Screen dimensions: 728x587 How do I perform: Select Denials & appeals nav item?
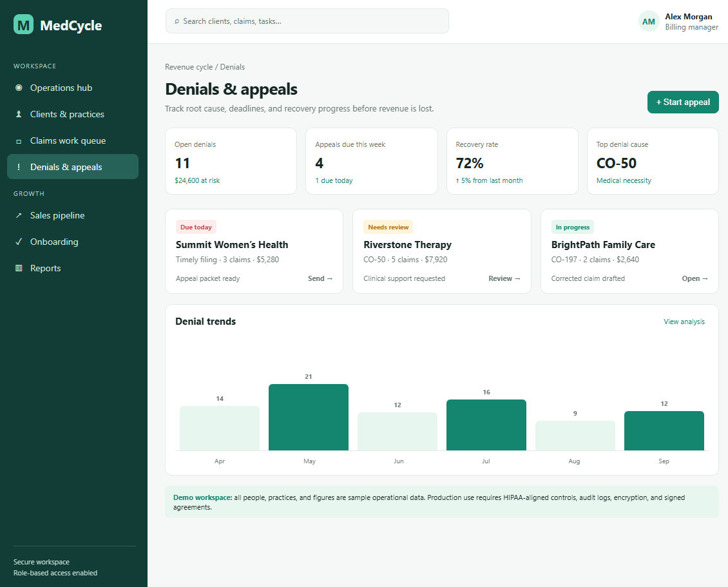[73, 167]
